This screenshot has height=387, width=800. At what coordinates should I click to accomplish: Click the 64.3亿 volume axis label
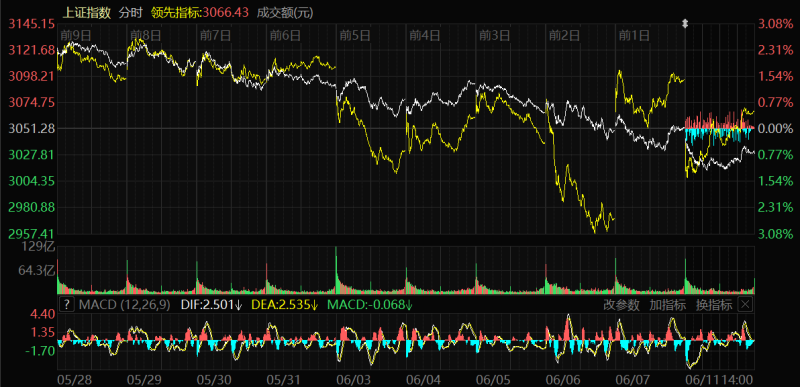tap(37, 270)
